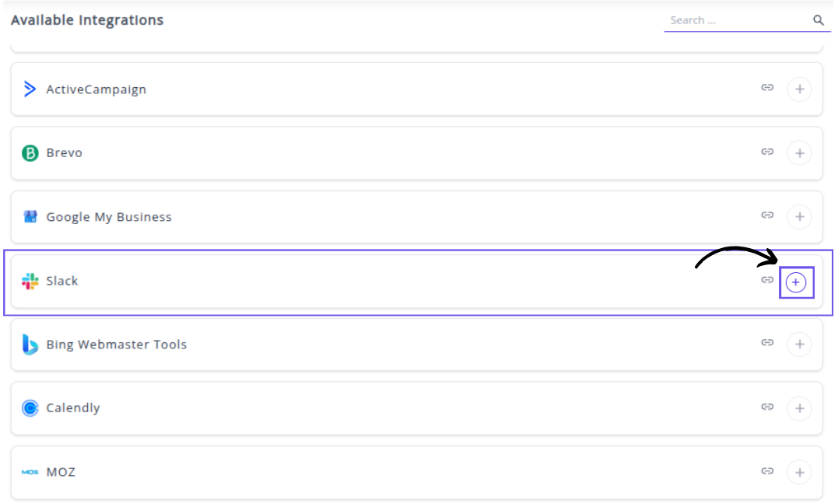This screenshot has height=504, width=838.
Task: Click the link icon for Brevo
Action: 767,152
